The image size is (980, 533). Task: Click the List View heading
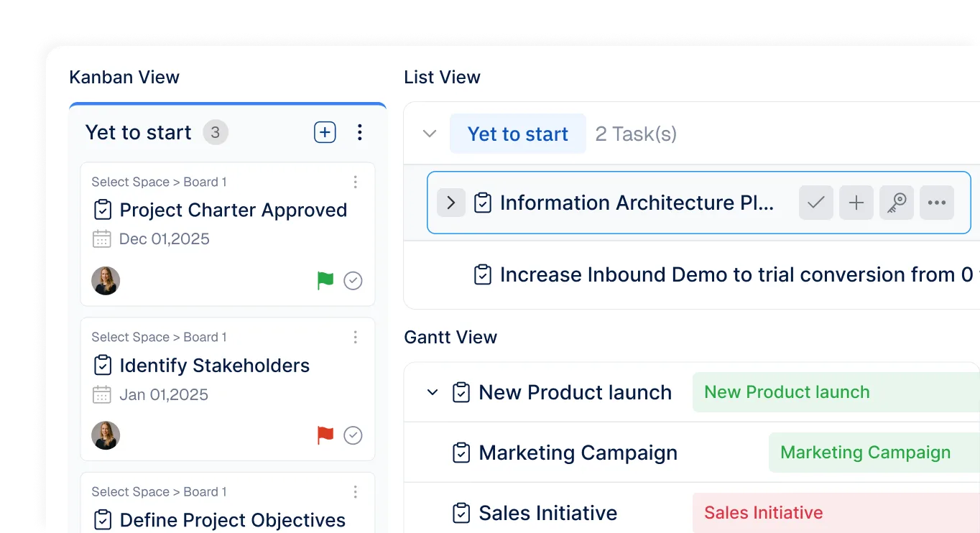point(443,78)
